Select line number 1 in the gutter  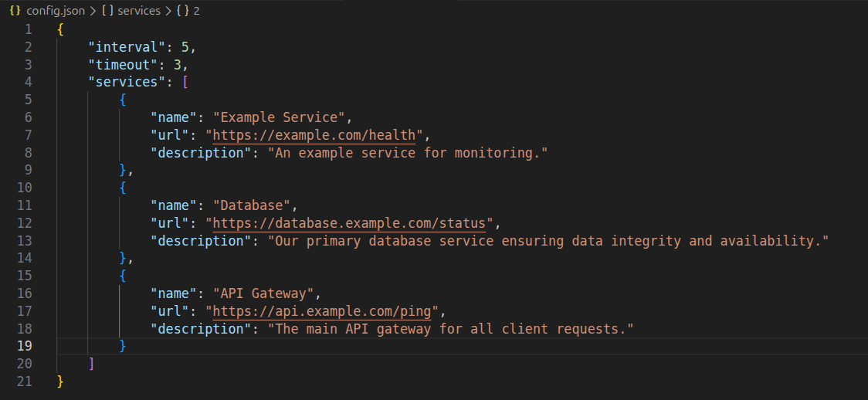pos(29,29)
